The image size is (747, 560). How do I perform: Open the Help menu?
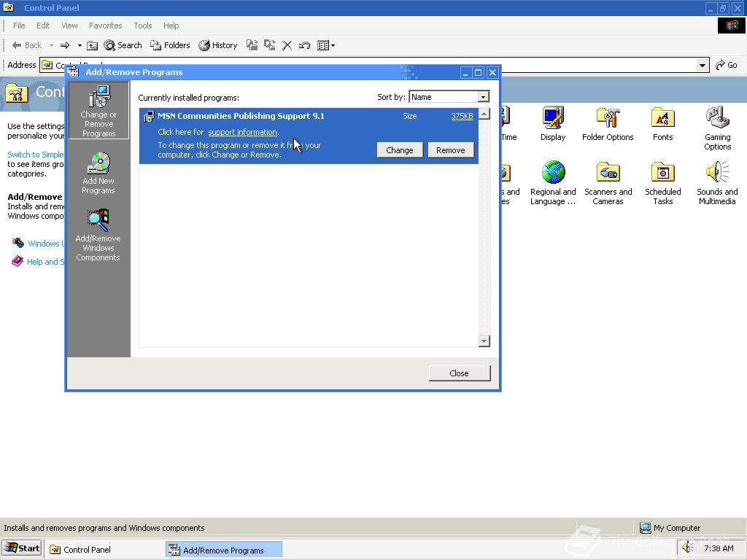tap(171, 26)
